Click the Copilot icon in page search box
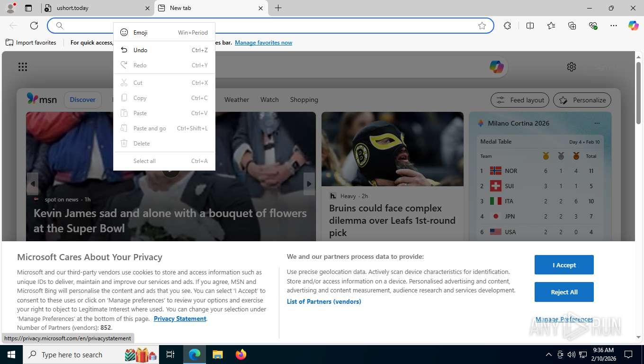The width and height of the screenshot is (644, 364). click(x=497, y=67)
